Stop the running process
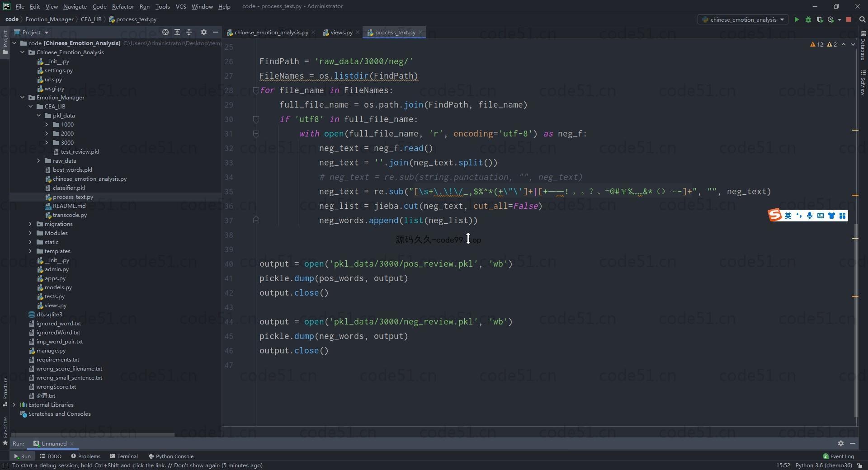Image resolution: width=868 pixels, height=470 pixels. coord(849,19)
